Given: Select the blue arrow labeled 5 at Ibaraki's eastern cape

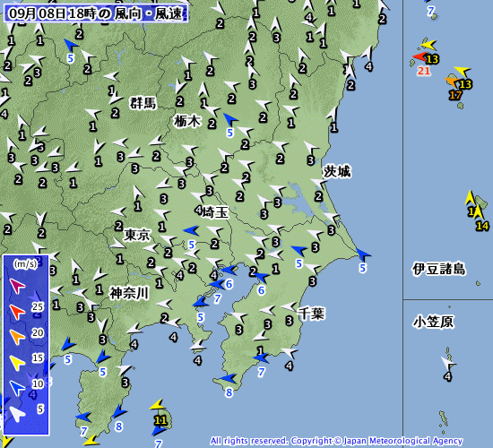Looking at the screenshot, I should coord(363,254).
